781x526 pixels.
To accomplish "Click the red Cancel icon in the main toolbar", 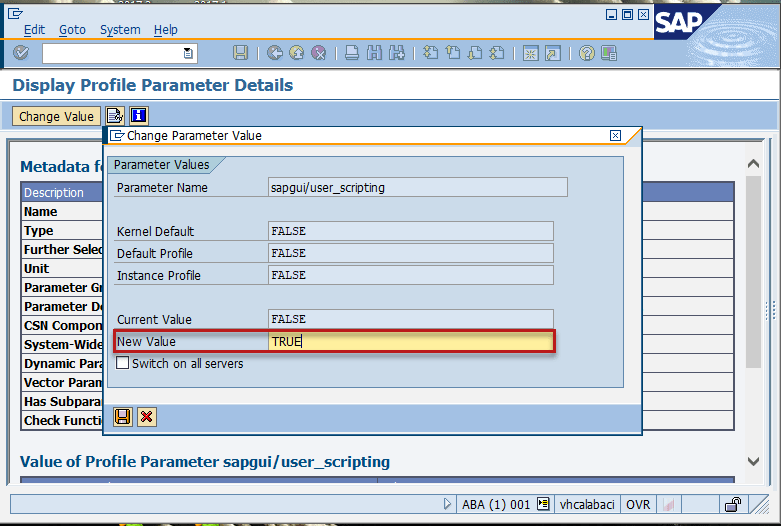I will tap(318, 53).
